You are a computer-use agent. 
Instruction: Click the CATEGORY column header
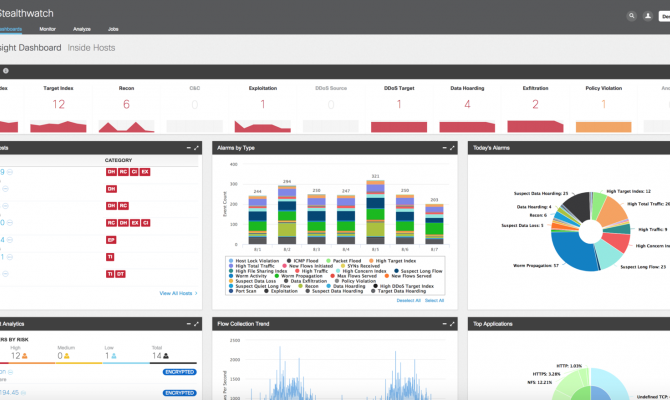coord(118,160)
